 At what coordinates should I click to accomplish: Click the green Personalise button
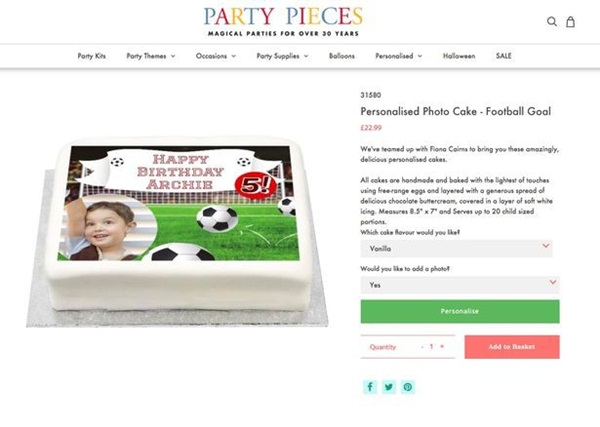[x=459, y=311]
